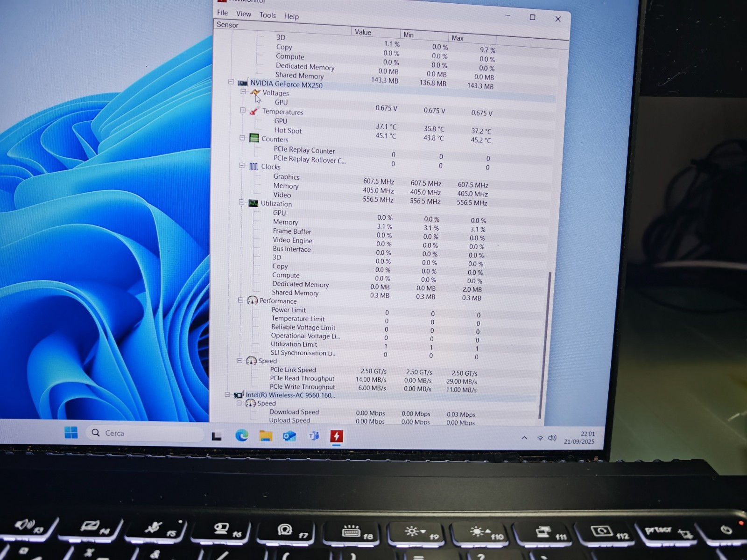Collapse the Temperatures group
Viewport: 747px width, 560px height.
tap(243, 110)
